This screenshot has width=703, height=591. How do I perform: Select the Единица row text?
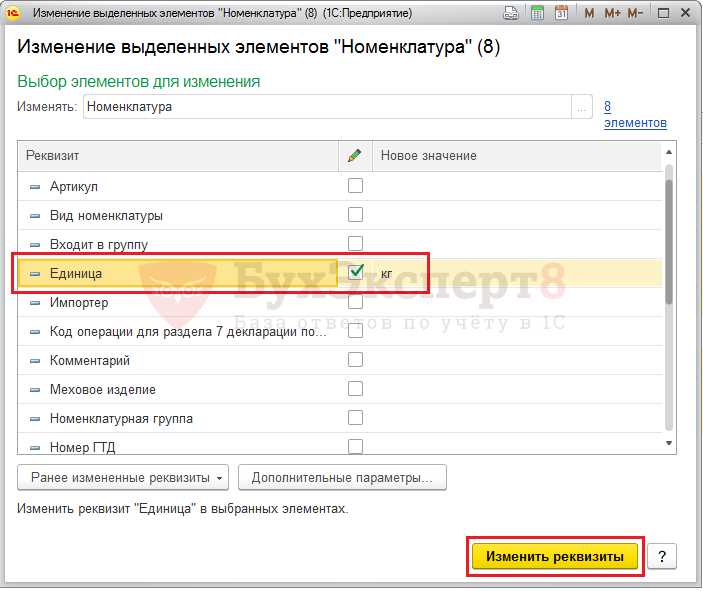[76, 274]
